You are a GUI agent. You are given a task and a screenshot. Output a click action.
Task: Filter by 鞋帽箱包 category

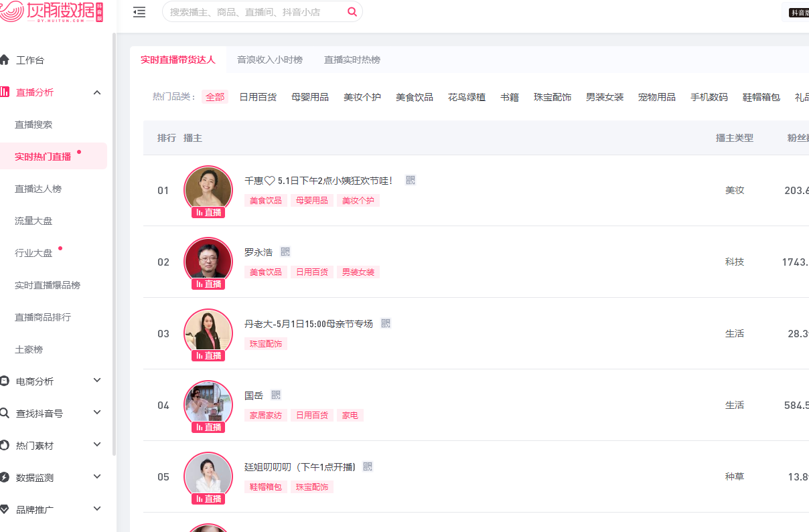click(x=761, y=97)
